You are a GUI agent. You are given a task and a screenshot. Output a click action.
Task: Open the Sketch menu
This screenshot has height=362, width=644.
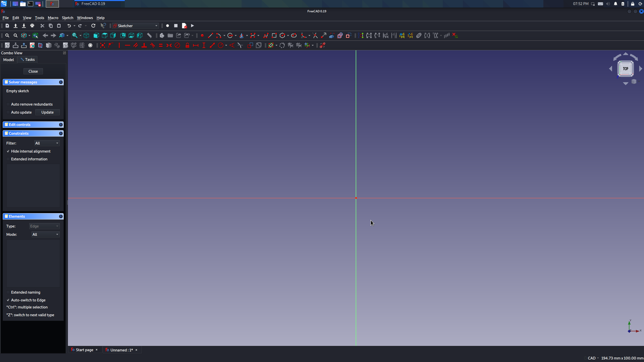point(67,18)
